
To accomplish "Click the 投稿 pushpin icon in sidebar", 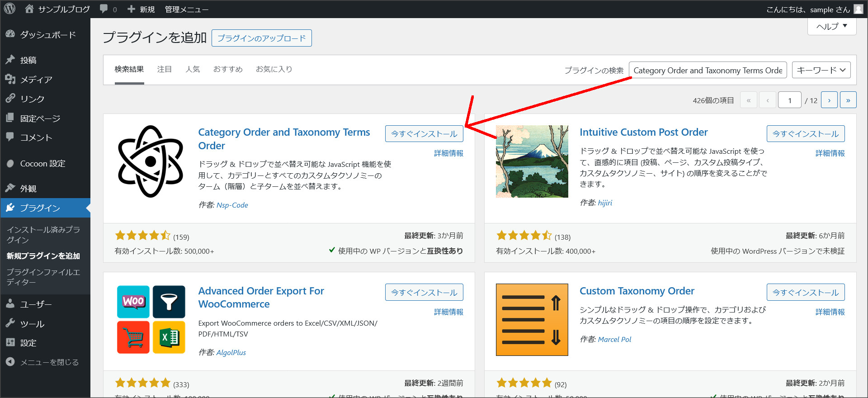I will click(x=10, y=60).
